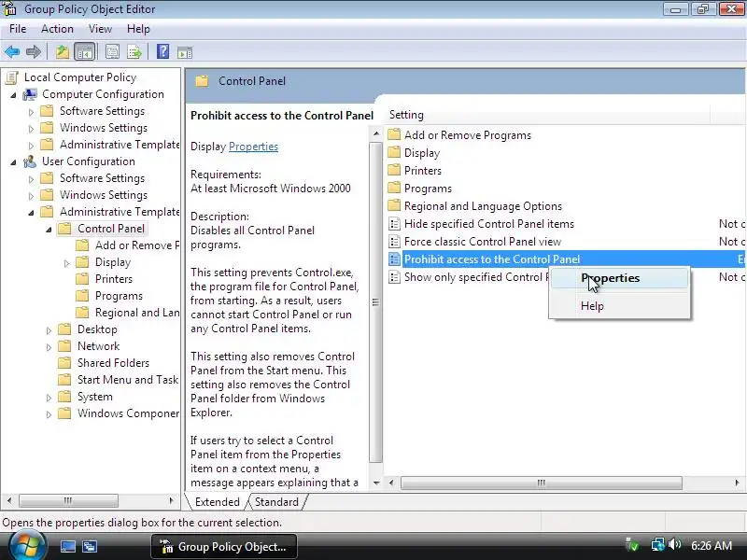Toggle the Show/Hide Console Tree icon
Image resolution: width=747 pixels, height=560 pixels.
tap(85, 51)
